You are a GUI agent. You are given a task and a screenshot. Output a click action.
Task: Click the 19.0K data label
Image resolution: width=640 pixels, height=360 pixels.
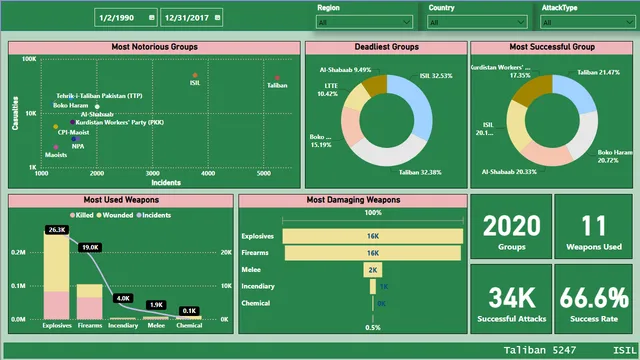point(90,247)
